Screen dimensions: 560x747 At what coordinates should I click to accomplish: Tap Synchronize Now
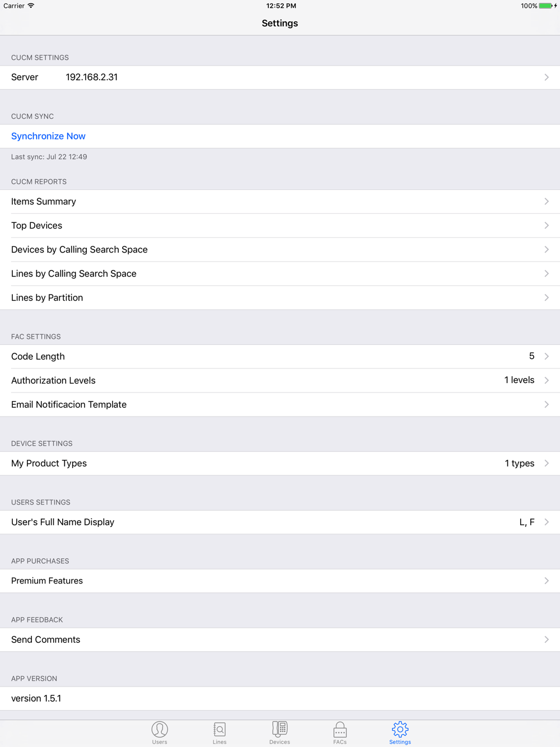tap(48, 136)
